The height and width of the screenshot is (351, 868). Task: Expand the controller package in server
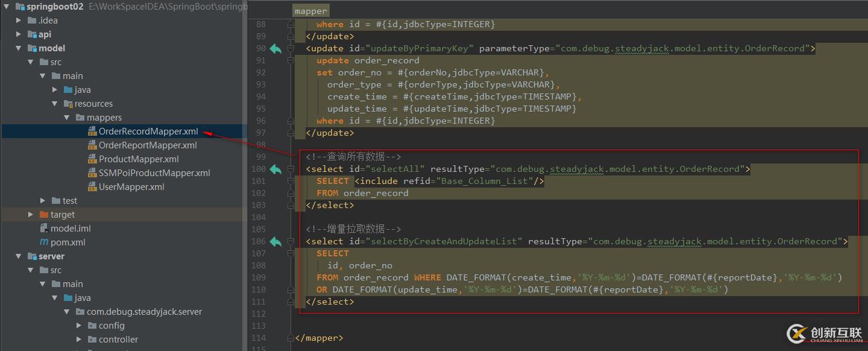point(79,340)
